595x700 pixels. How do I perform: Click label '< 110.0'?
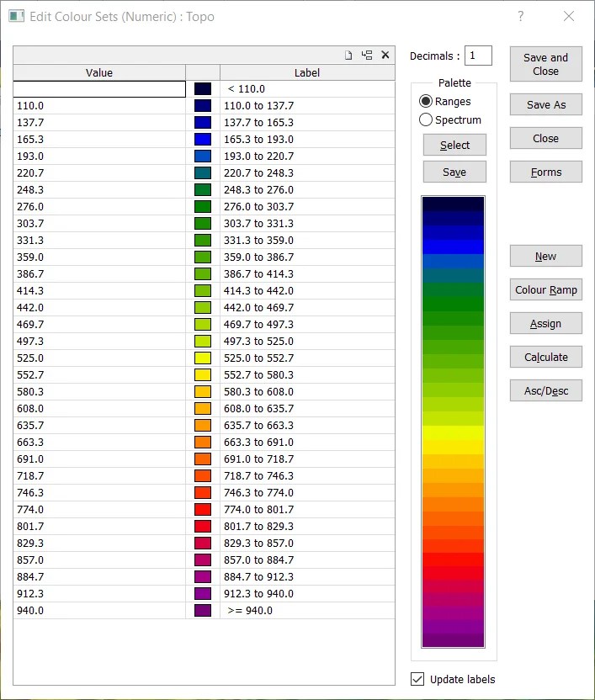coord(246,89)
